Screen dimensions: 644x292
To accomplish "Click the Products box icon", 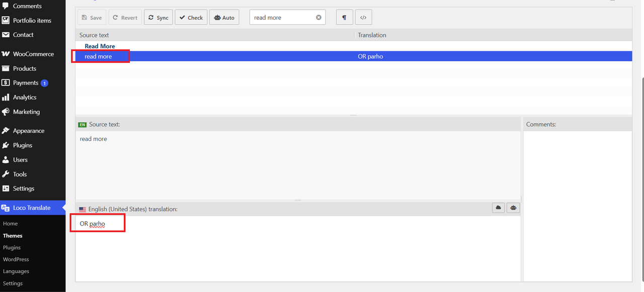I will (6, 68).
